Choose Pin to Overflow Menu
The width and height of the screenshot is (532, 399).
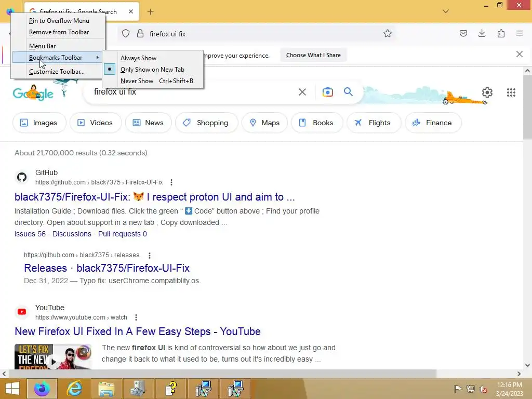(58, 21)
